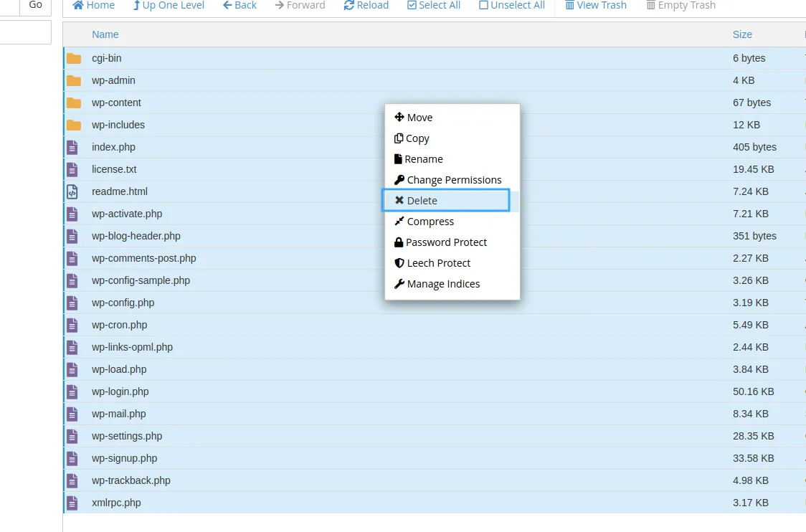Select the wp-admin folder name
The image size is (806, 532).
[113, 80]
